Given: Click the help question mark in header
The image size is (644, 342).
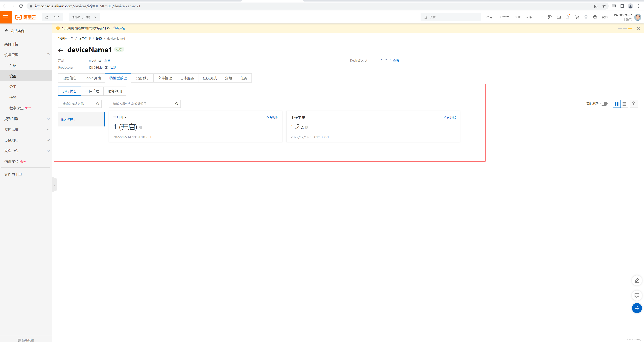Looking at the screenshot, I should coord(595,17).
